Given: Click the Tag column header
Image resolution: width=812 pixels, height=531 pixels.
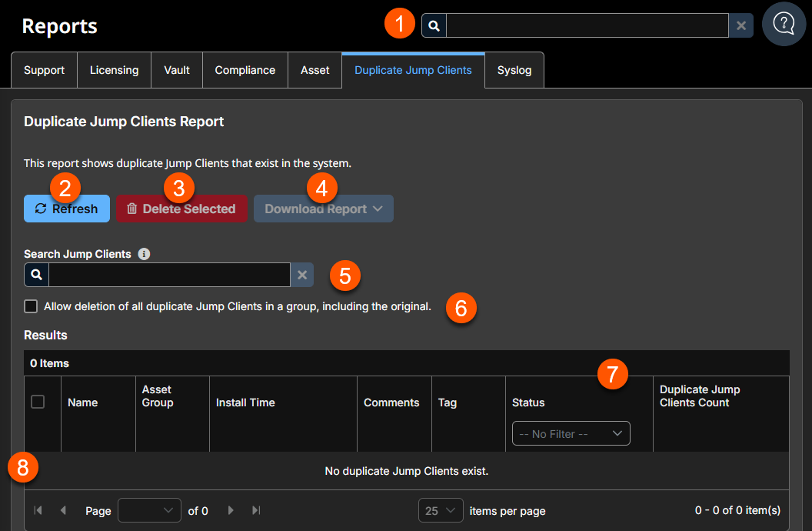Looking at the screenshot, I should point(448,402).
